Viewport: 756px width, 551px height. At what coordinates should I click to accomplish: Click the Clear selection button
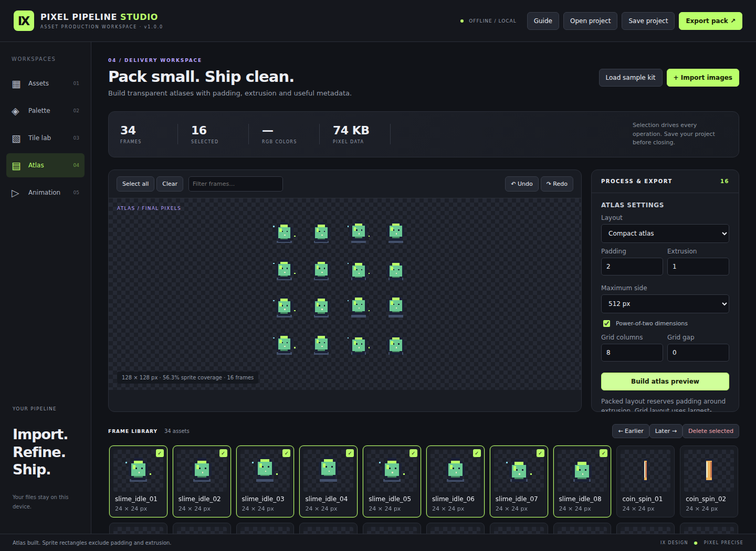(x=170, y=184)
